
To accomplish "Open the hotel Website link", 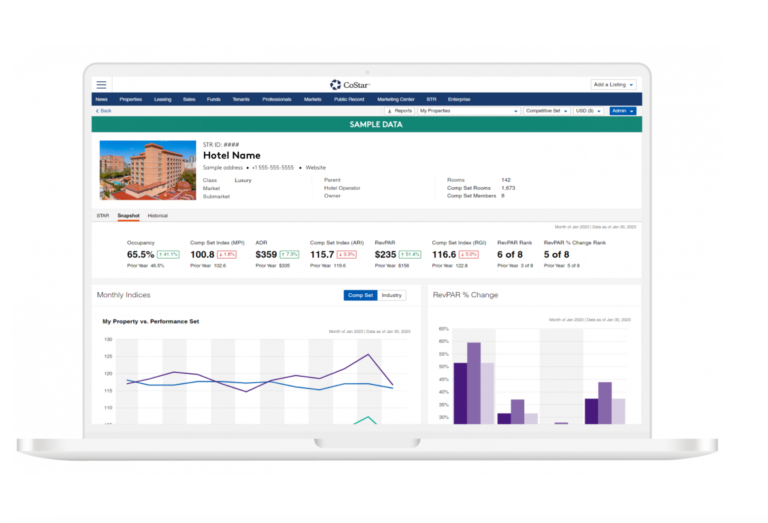I will pos(315,167).
